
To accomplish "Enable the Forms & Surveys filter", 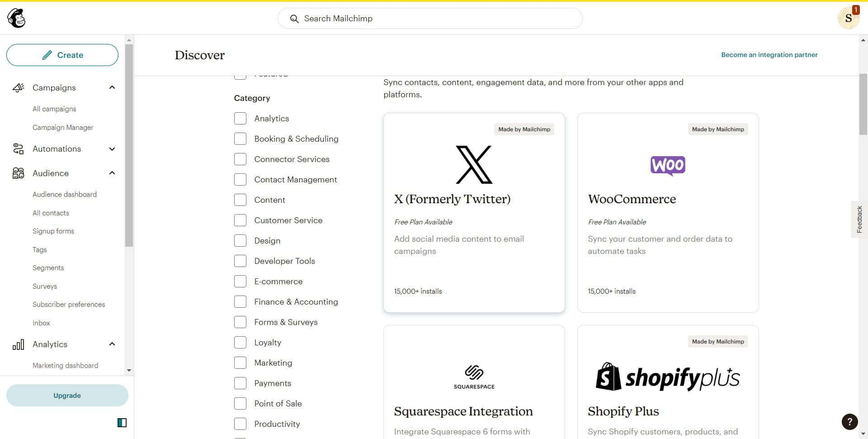I will [240, 322].
